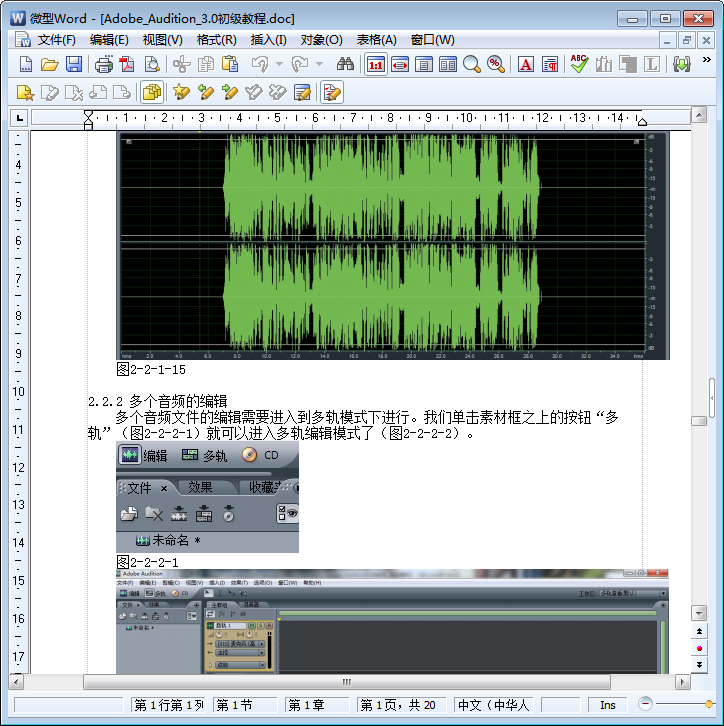Image resolution: width=724 pixels, height=726 pixels.
Task: Print the document using the printer icon
Action: (x=104, y=64)
